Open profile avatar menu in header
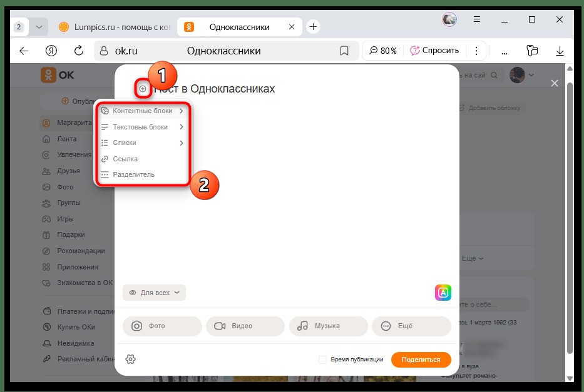 521,75
